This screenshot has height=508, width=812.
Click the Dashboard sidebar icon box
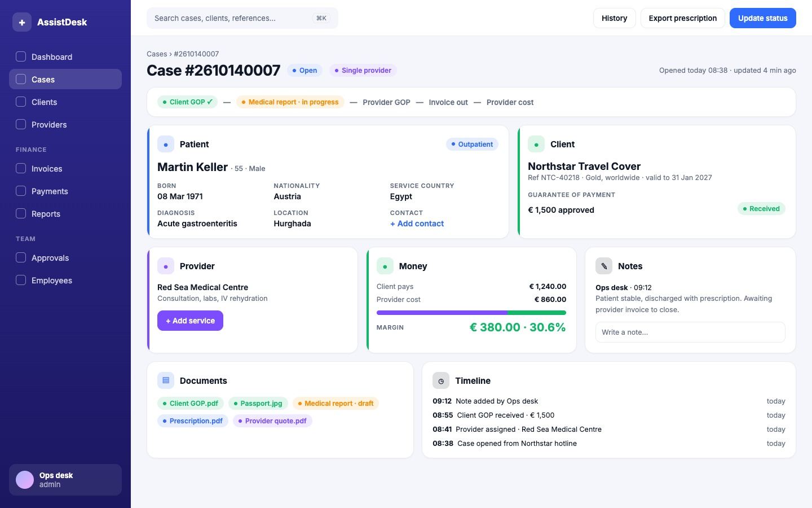coord(21,56)
